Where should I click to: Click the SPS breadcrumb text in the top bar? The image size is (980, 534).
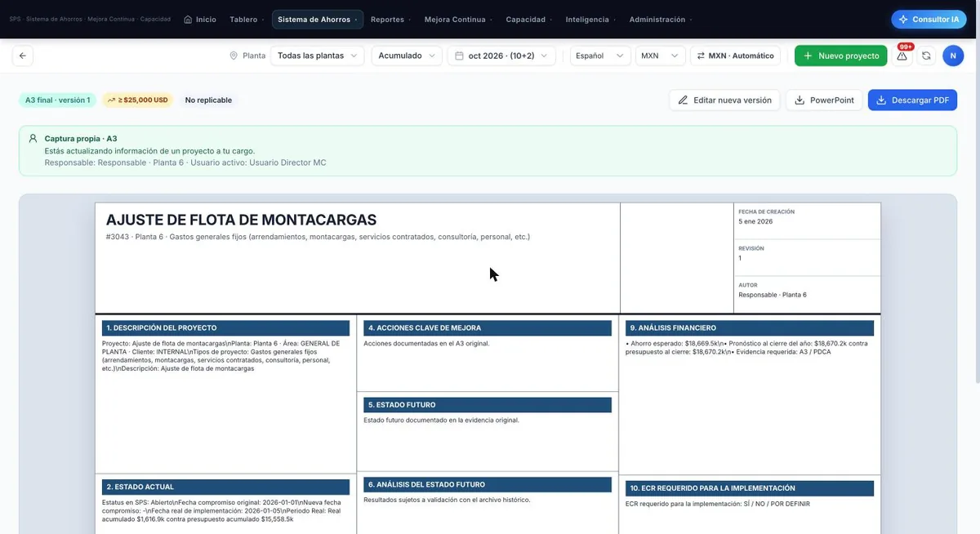click(90, 20)
